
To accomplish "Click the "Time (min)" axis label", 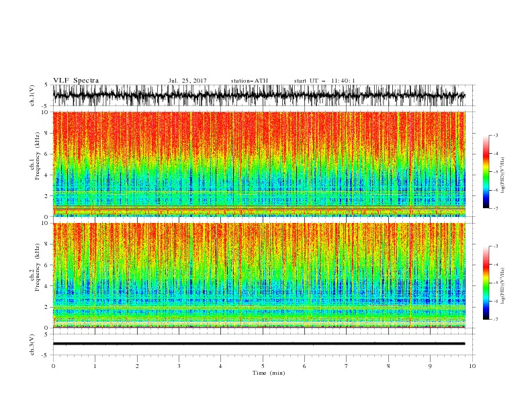I will 269,373.
